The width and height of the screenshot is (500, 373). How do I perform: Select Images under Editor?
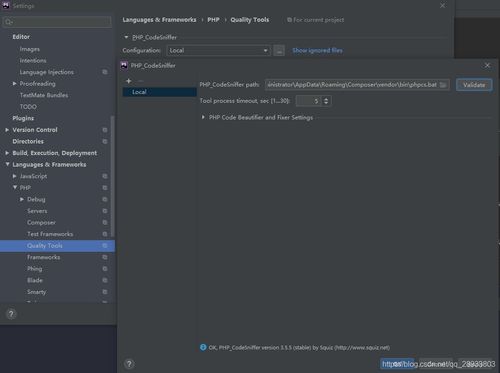point(30,49)
